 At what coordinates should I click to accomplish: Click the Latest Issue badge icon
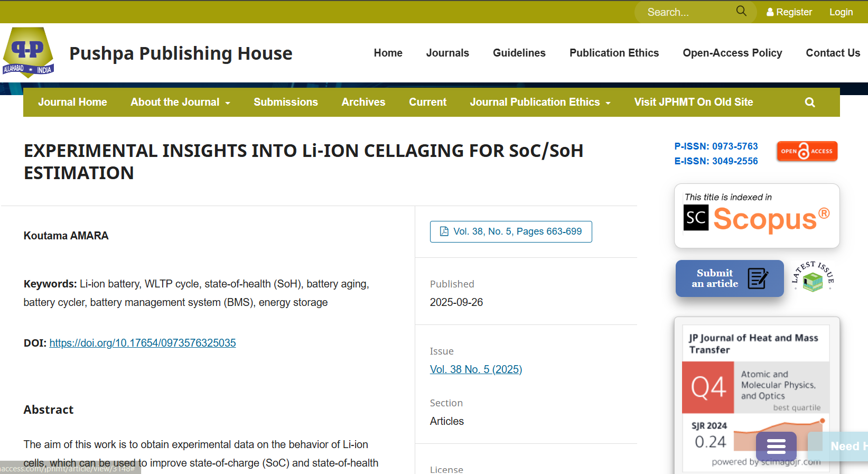click(x=813, y=277)
